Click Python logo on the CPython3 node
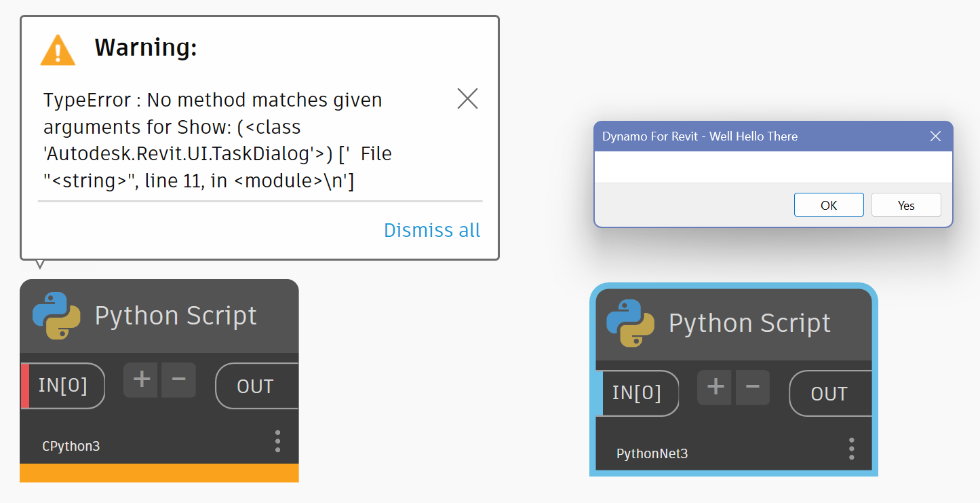 pos(56,316)
